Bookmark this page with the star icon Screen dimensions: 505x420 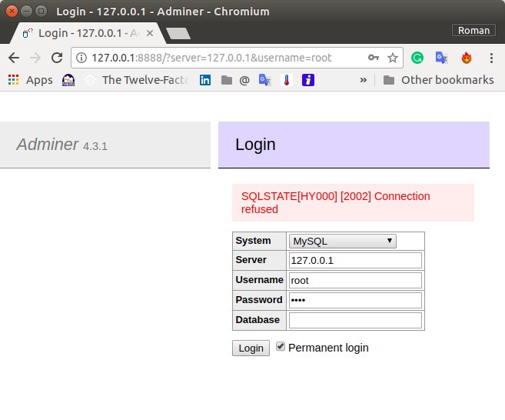point(393,58)
